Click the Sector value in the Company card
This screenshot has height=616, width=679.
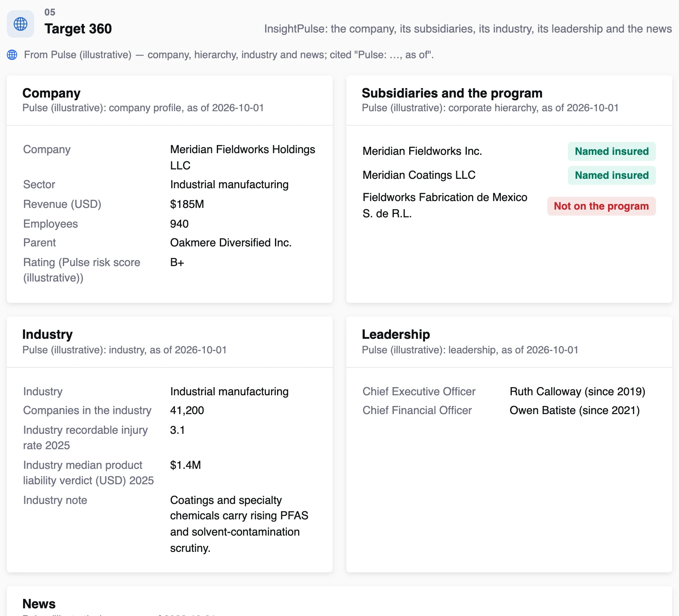pyautogui.click(x=229, y=184)
